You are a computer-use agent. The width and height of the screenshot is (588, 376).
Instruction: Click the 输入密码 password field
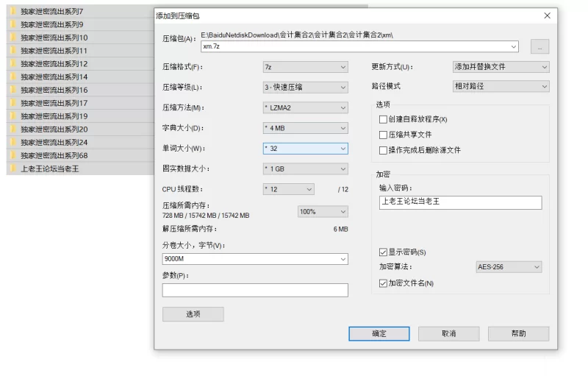pyautogui.click(x=460, y=202)
